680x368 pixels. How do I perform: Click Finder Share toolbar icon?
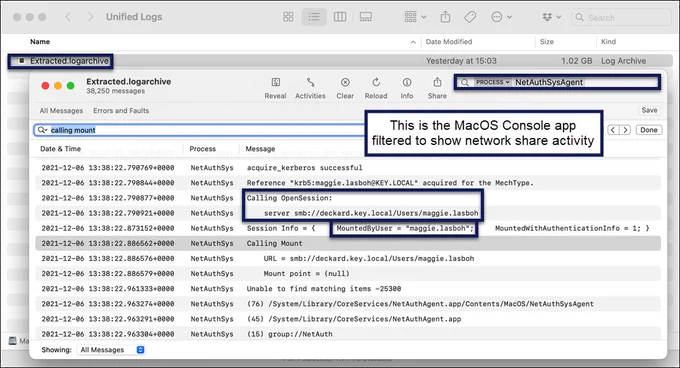(445, 17)
